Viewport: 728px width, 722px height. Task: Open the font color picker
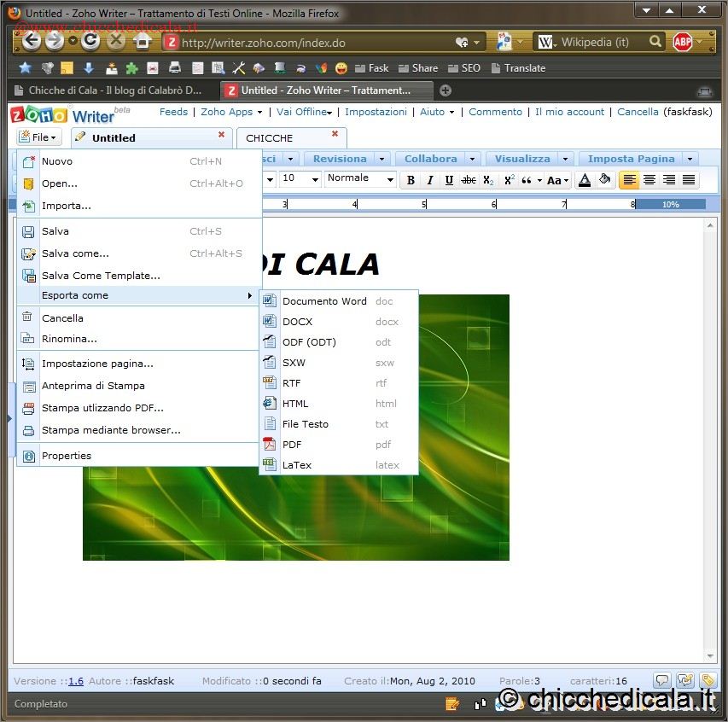(585, 179)
